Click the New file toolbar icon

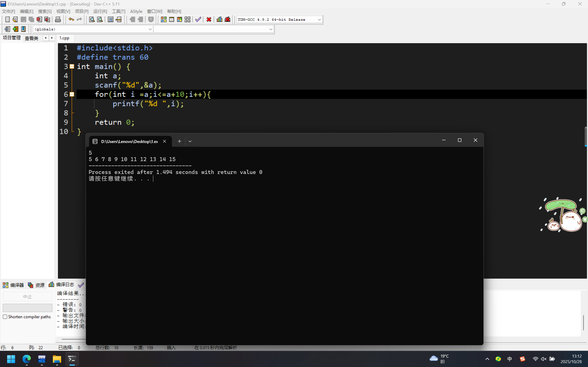(x=7, y=20)
